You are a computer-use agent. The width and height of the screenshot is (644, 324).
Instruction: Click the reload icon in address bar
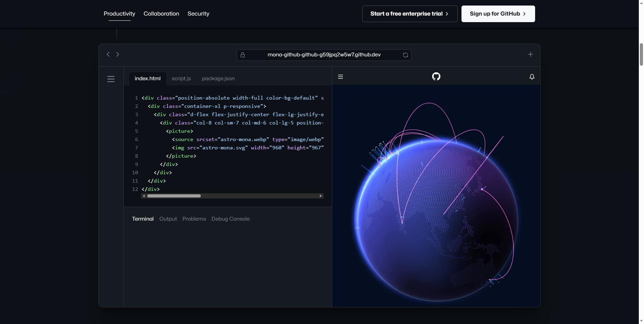(x=405, y=55)
